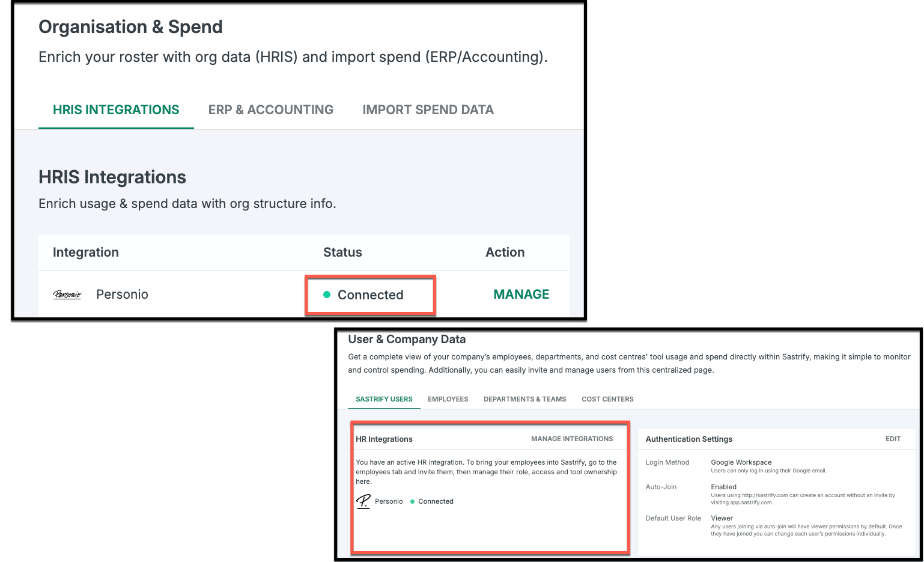The width and height of the screenshot is (924, 562).
Task: Open the IMPORT SPEND DATA tab
Action: coord(428,110)
